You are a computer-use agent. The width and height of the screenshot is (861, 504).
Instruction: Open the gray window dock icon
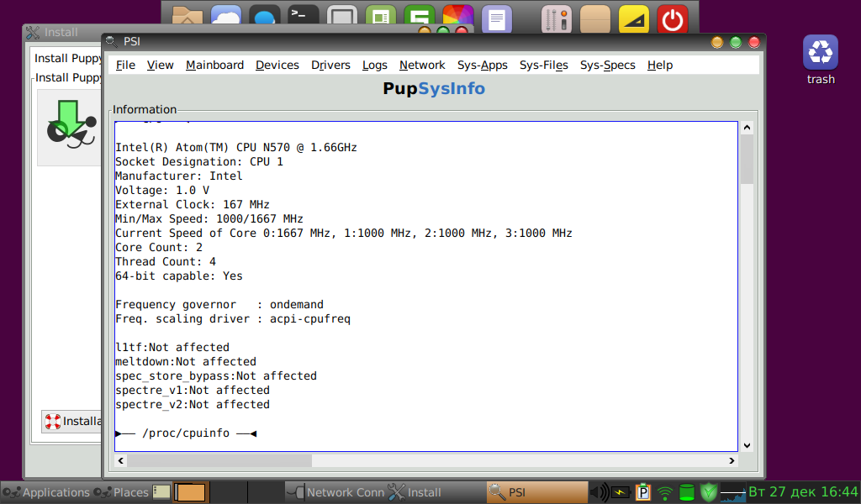pos(341,17)
